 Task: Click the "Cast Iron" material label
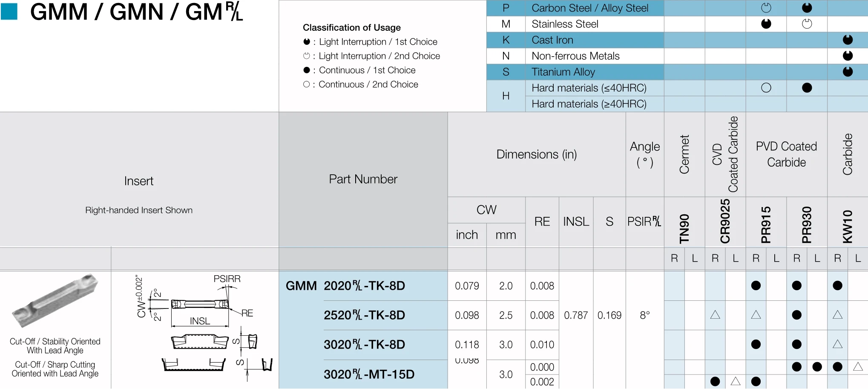click(552, 40)
